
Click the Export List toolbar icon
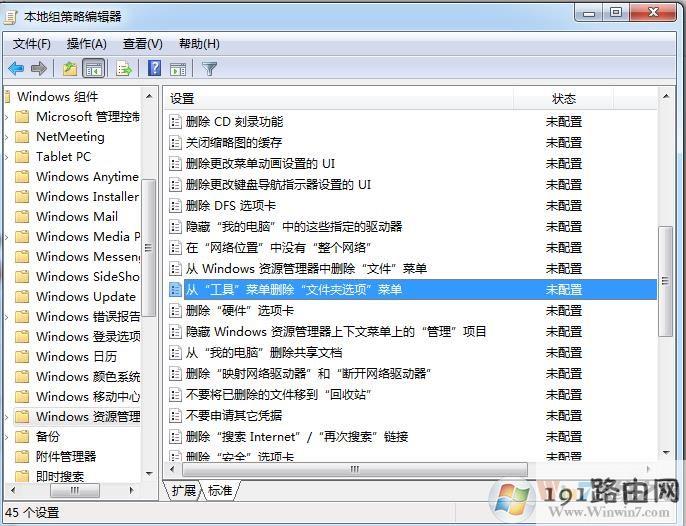point(124,69)
